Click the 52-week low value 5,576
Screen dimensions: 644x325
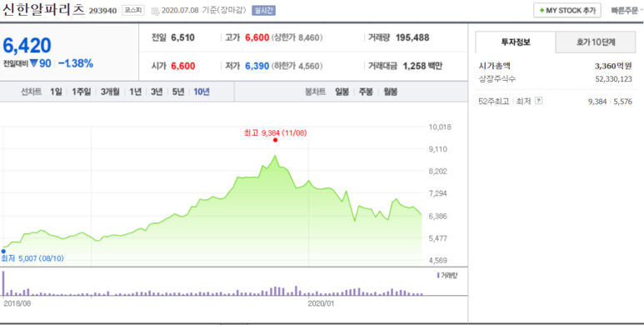pos(623,102)
